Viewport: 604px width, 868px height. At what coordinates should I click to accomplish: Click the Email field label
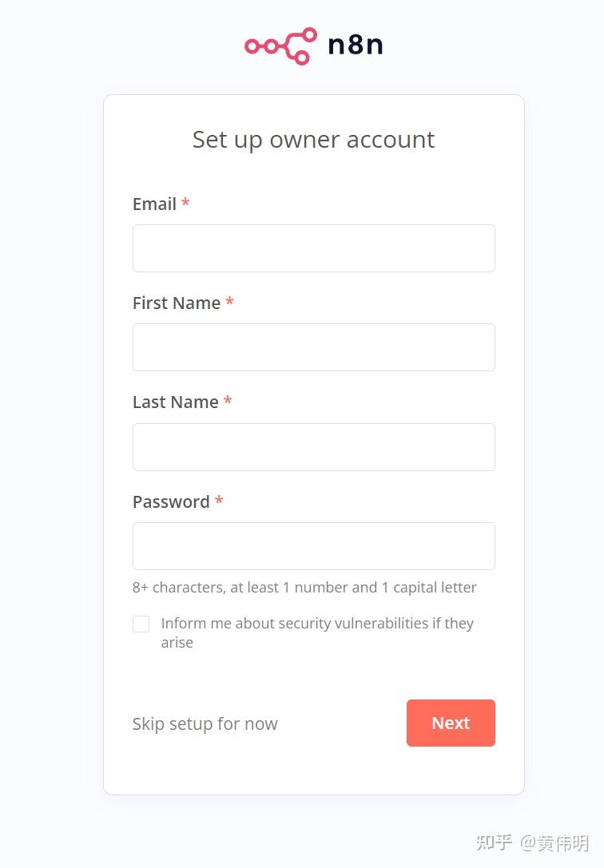coord(154,204)
